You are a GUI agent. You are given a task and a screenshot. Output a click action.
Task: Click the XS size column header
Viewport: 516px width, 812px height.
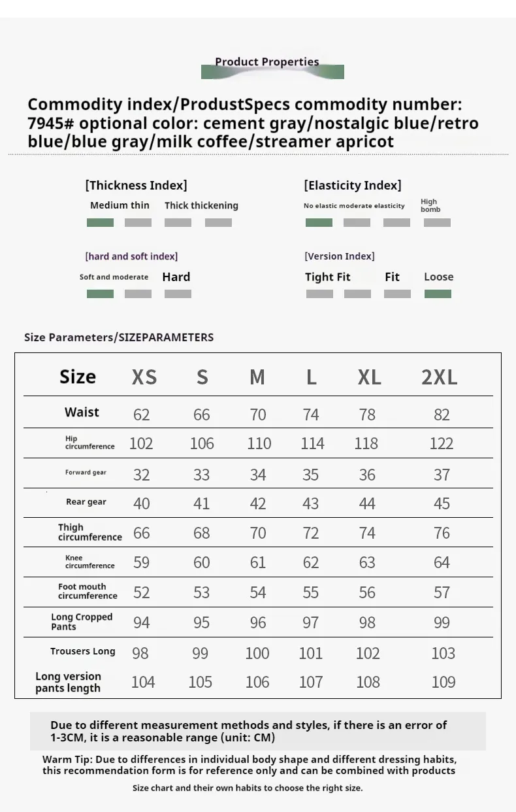click(144, 377)
